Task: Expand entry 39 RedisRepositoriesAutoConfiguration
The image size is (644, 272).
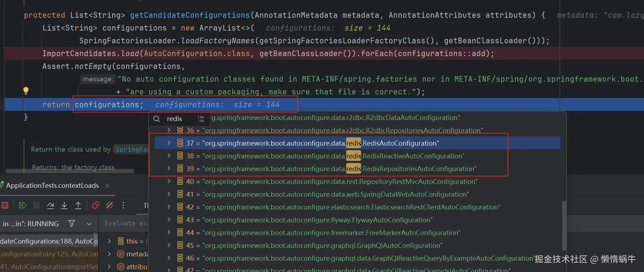Action: pyautogui.click(x=169, y=169)
